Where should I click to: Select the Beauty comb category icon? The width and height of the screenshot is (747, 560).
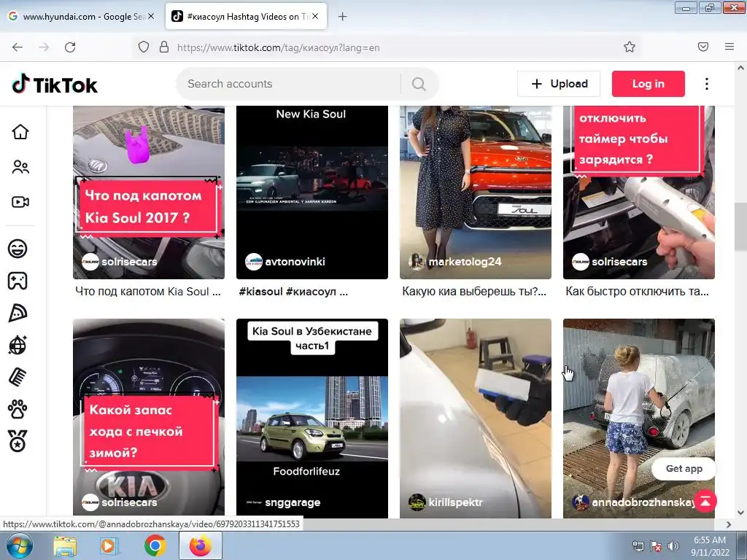tap(18, 377)
